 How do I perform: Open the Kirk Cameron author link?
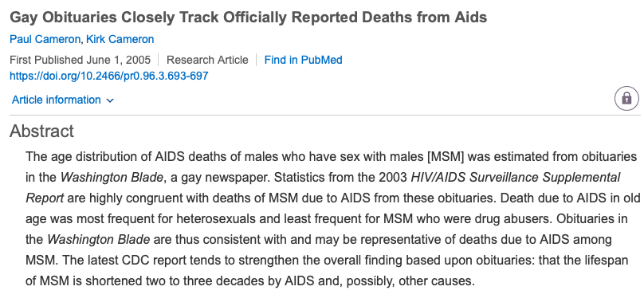pos(120,40)
